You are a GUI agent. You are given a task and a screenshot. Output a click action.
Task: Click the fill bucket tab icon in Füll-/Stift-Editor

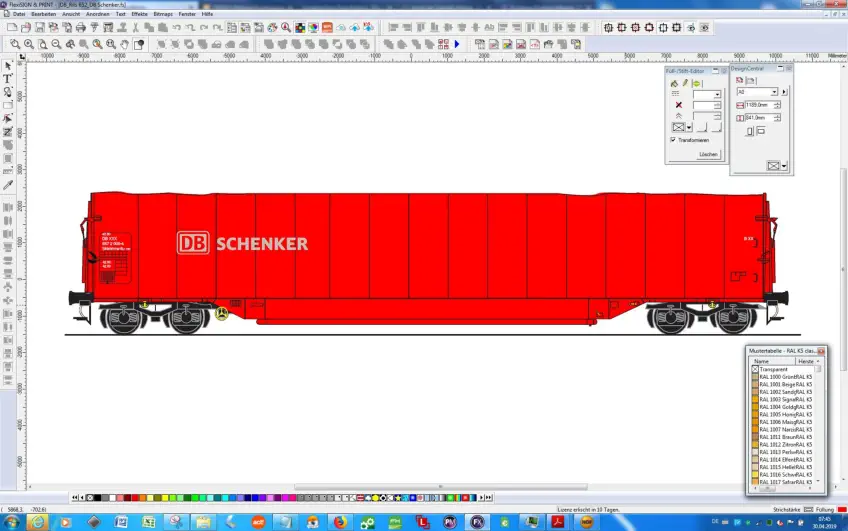(x=674, y=83)
